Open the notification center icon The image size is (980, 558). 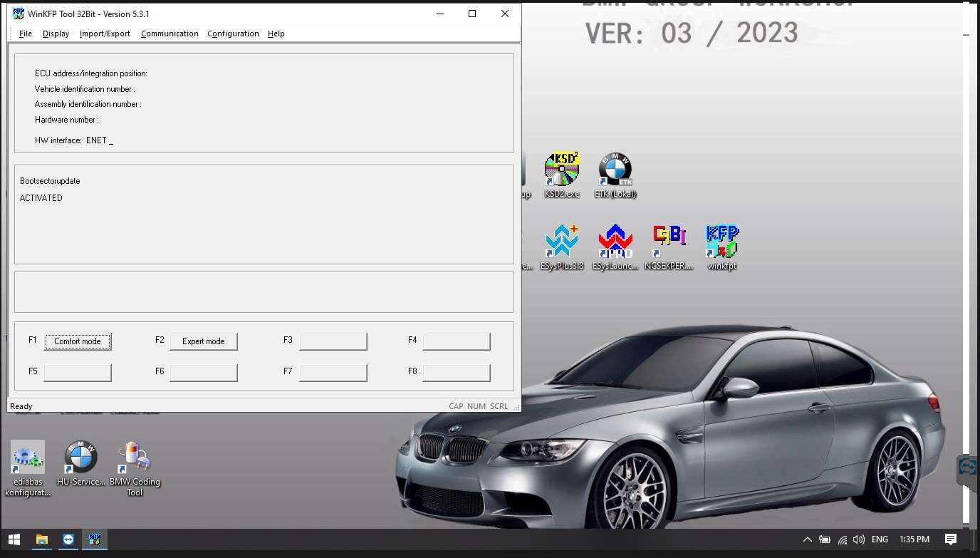[950, 539]
